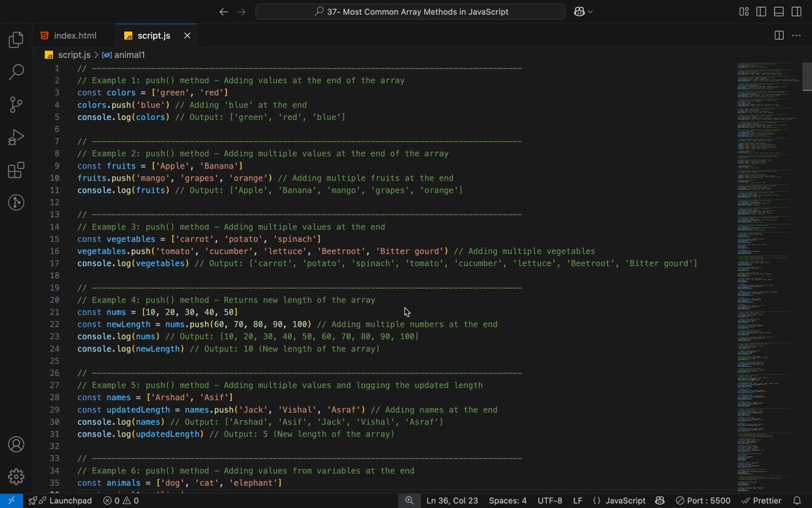The image size is (812, 508).
Task: Click the vertical scrollbar thumb
Action: coord(807,77)
